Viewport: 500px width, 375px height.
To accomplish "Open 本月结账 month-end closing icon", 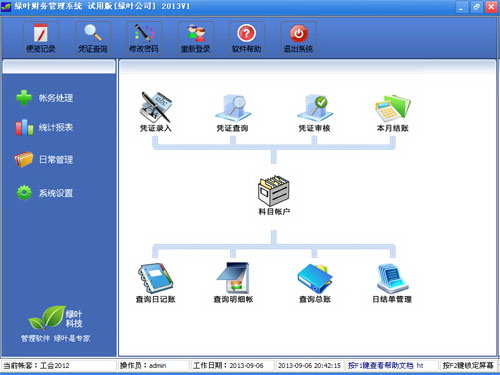I will [x=393, y=113].
